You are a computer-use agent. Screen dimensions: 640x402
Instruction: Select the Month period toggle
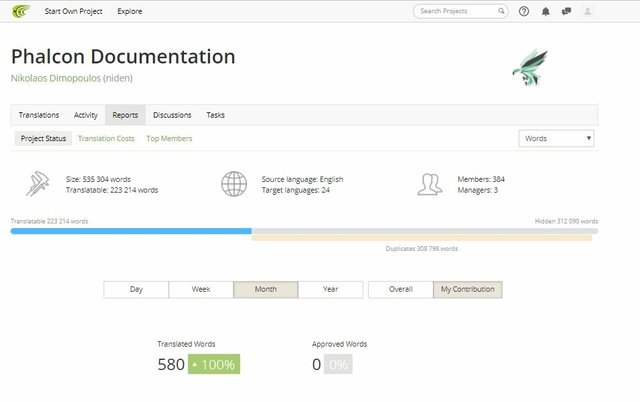pyautogui.click(x=266, y=289)
